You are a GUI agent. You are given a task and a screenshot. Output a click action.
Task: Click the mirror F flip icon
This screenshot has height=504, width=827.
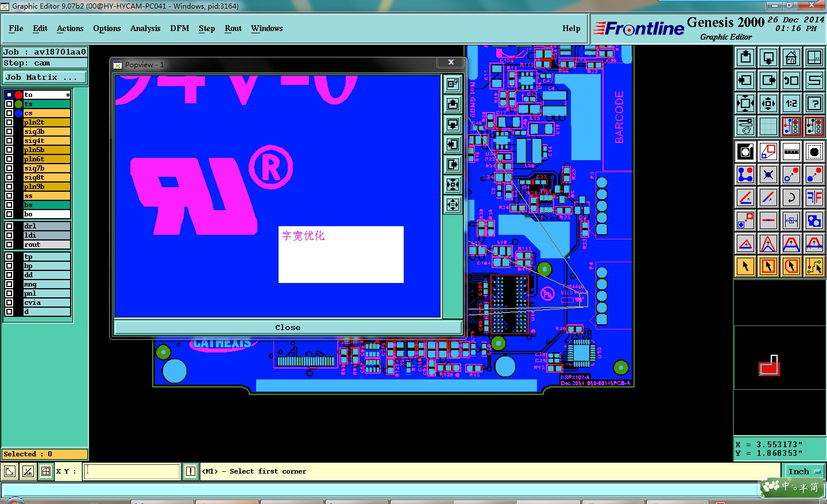point(814,197)
